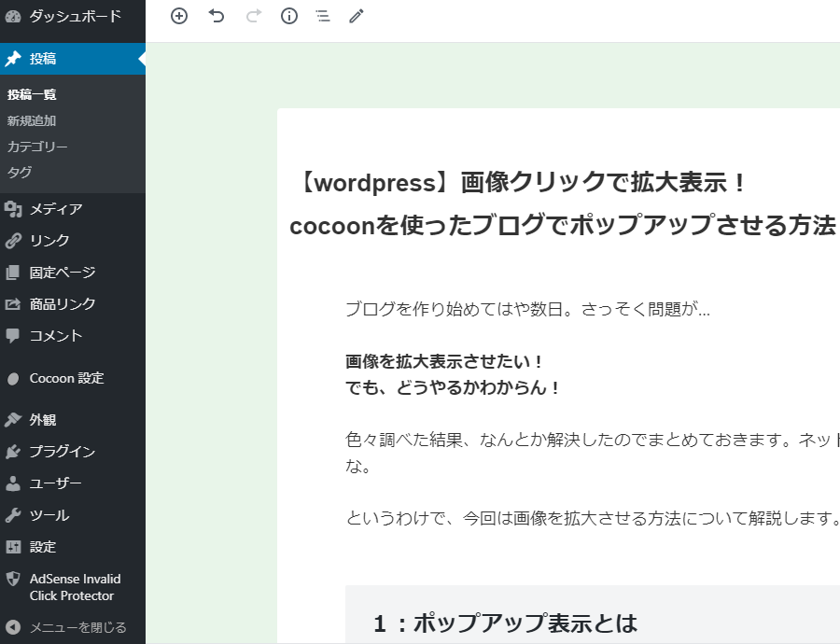Image resolution: width=840 pixels, height=644 pixels.
Task: Click the media icon beside メディア
Action: 13,209
